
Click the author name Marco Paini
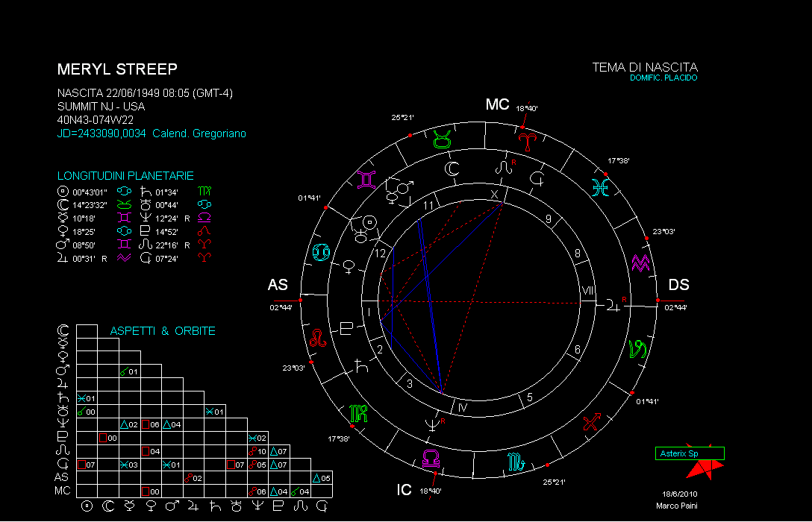(x=676, y=506)
